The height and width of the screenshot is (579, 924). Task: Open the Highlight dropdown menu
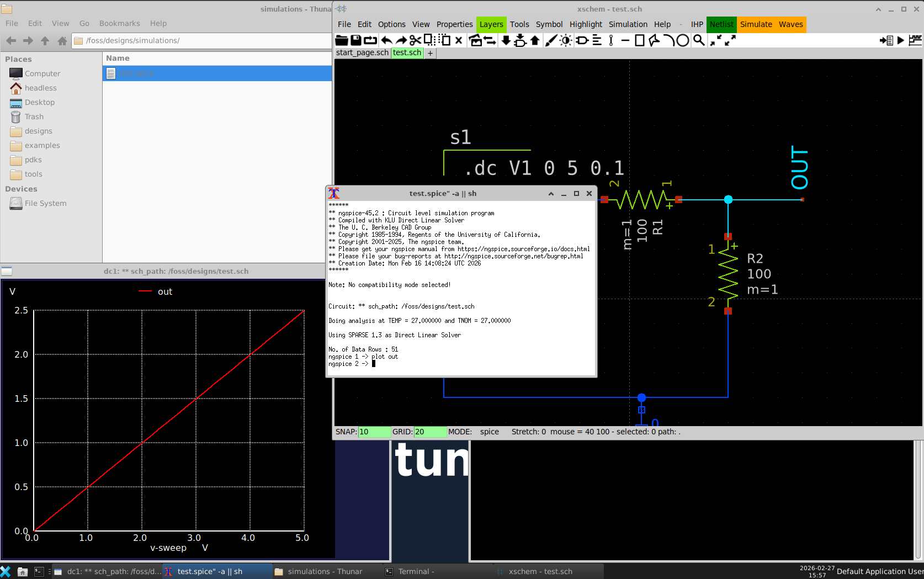pyautogui.click(x=586, y=24)
